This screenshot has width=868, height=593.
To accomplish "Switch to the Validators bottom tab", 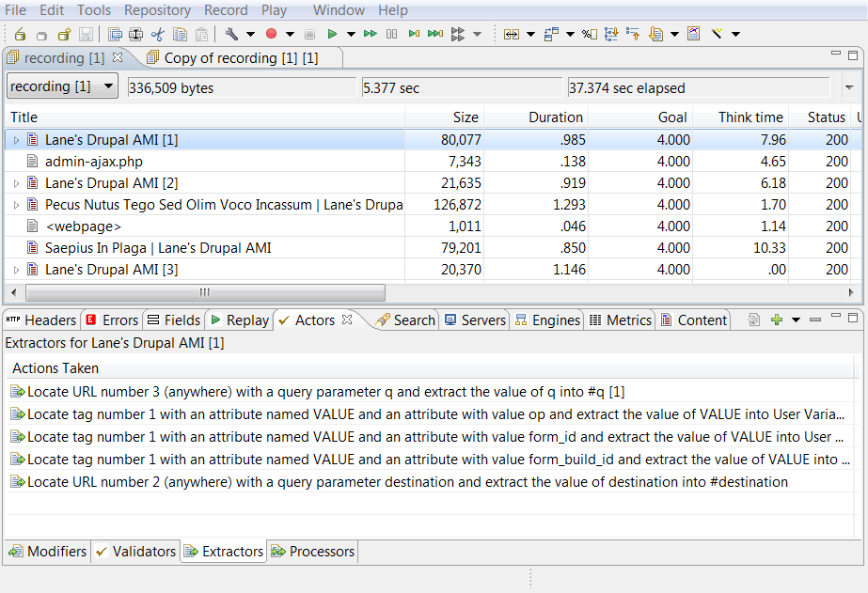I will coord(135,552).
